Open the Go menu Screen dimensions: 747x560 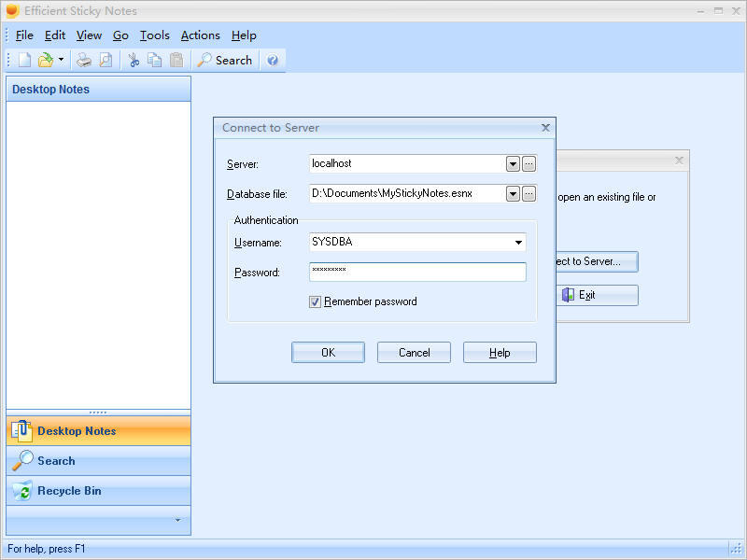click(x=120, y=35)
